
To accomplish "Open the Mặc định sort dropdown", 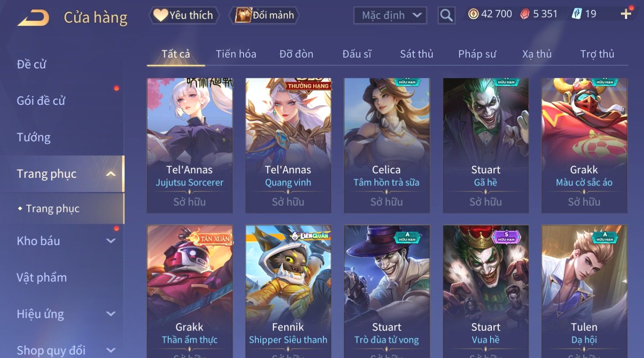I will [x=390, y=15].
